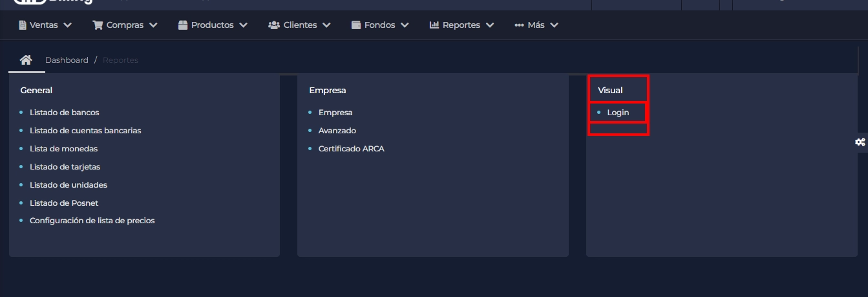This screenshot has width=868, height=297.
Task: Click the home icon in breadcrumb
Action: [26, 60]
